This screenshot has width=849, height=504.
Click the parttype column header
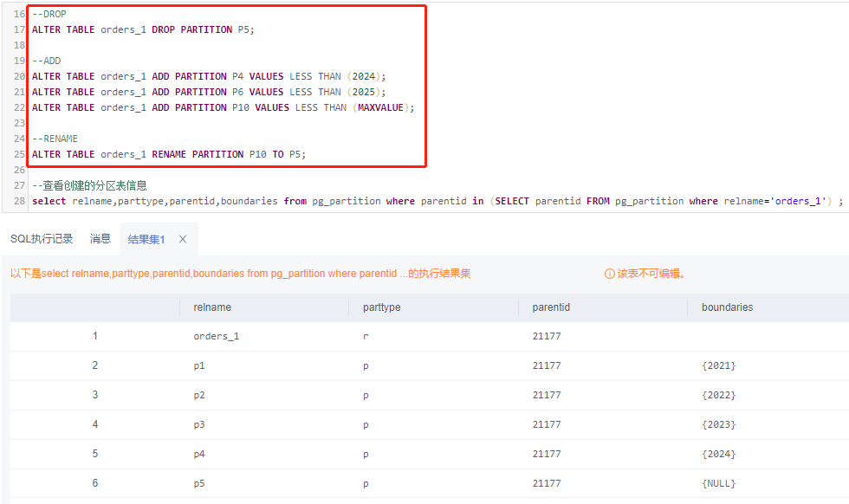pos(381,307)
